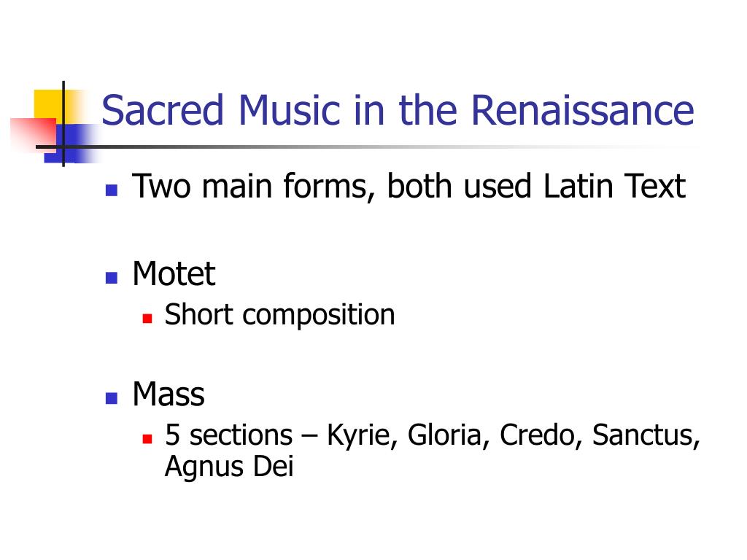Click the word Renaissance in the title
The width and height of the screenshot is (747, 560).
[583, 111]
